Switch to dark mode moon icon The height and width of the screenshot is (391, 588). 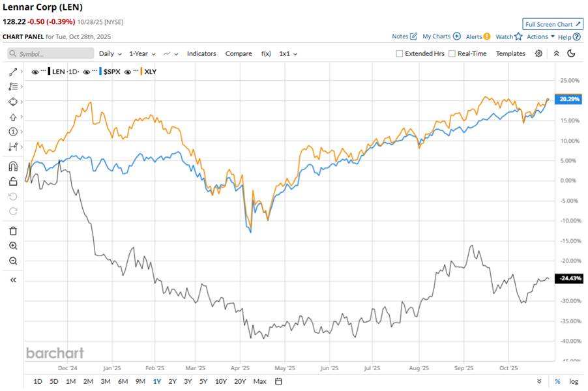[571, 53]
